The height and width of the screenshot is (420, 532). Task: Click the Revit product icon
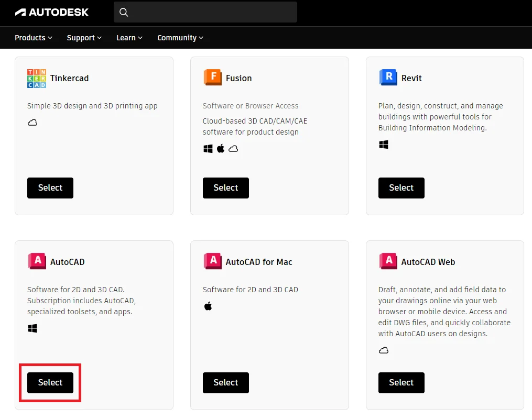click(388, 77)
